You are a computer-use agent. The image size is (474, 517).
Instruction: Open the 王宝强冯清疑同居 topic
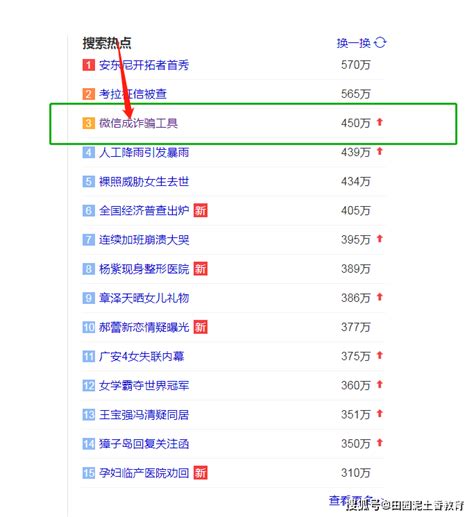144,415
